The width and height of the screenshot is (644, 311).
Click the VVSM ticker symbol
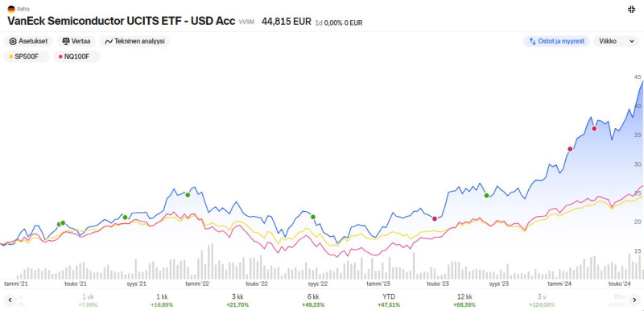tap(246, 23)
